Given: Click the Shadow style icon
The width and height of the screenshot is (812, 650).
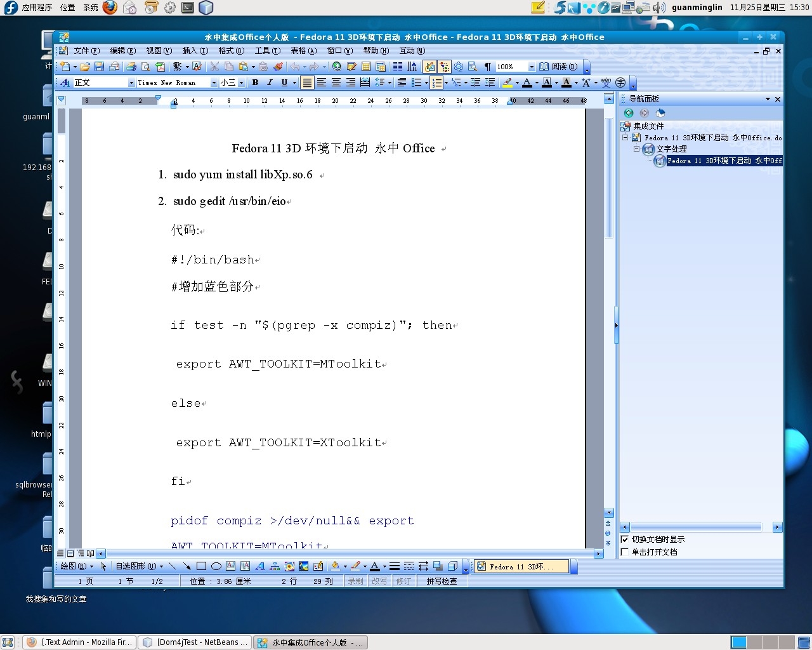Looking at the screenshot, I should (x=438, y=566).
